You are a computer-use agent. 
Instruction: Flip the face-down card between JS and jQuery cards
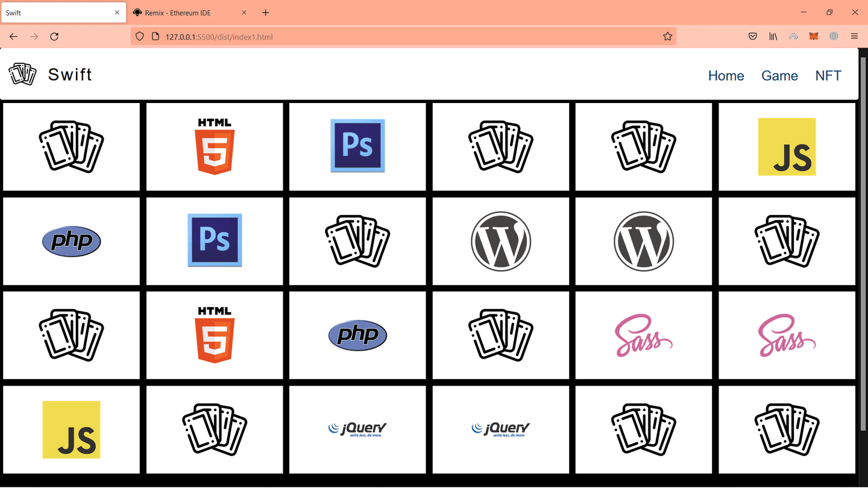click(x=215, y=430)
